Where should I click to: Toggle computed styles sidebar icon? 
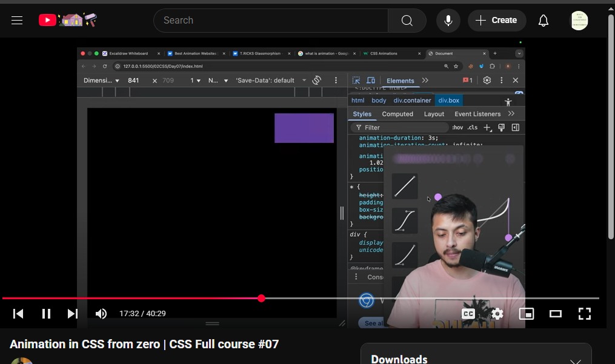click(x=516, y=127)
